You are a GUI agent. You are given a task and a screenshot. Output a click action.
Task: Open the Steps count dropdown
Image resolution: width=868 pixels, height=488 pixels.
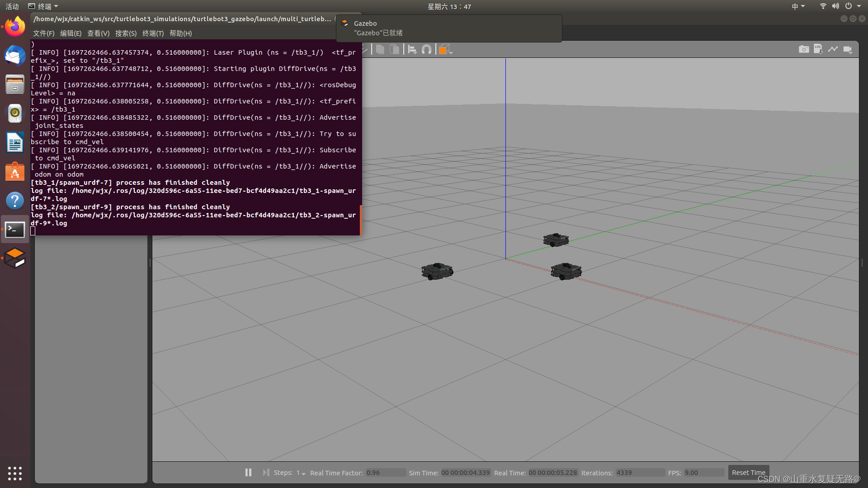coord(301,473)
